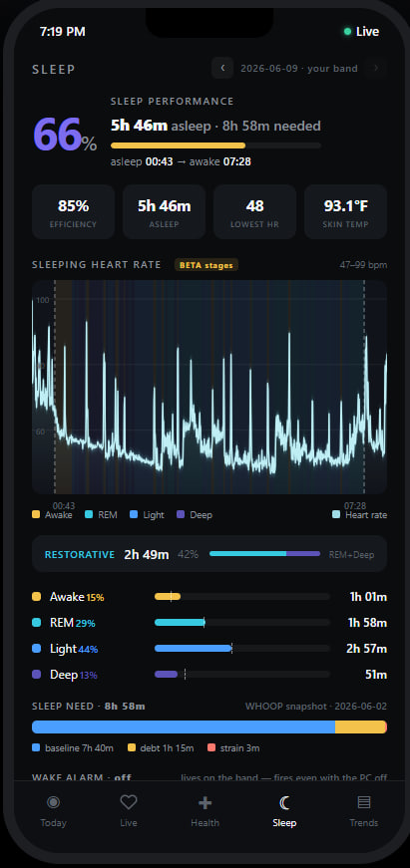The width and height of the screenshot is (410, 868).
Task: Go to next day chevron
Action: 376,68
